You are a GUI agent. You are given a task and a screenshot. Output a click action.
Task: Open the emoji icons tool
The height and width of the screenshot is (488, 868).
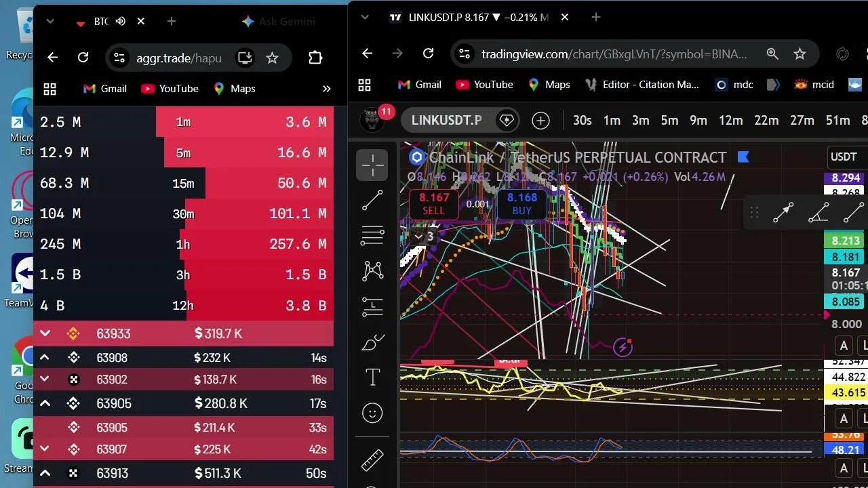point(372,413)
